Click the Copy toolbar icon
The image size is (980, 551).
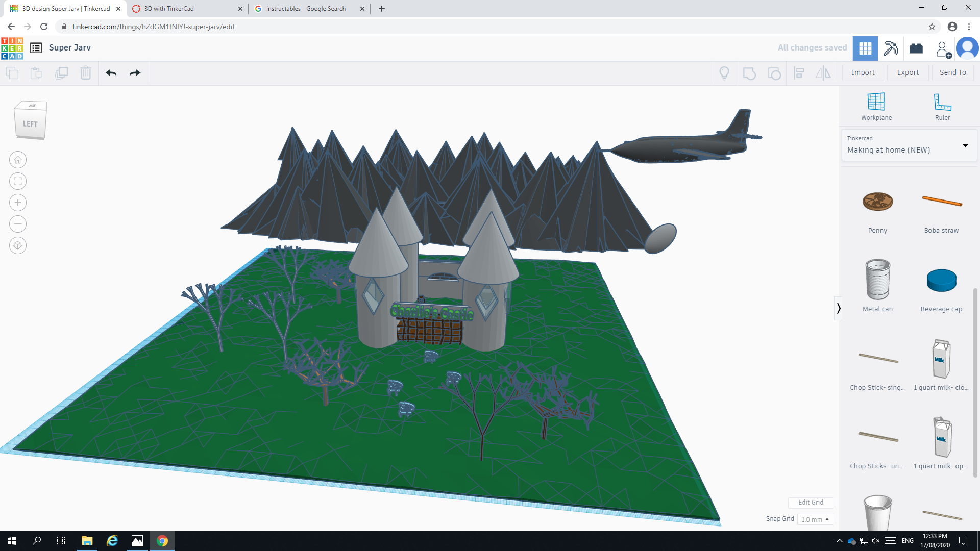(x=12, y=73)
